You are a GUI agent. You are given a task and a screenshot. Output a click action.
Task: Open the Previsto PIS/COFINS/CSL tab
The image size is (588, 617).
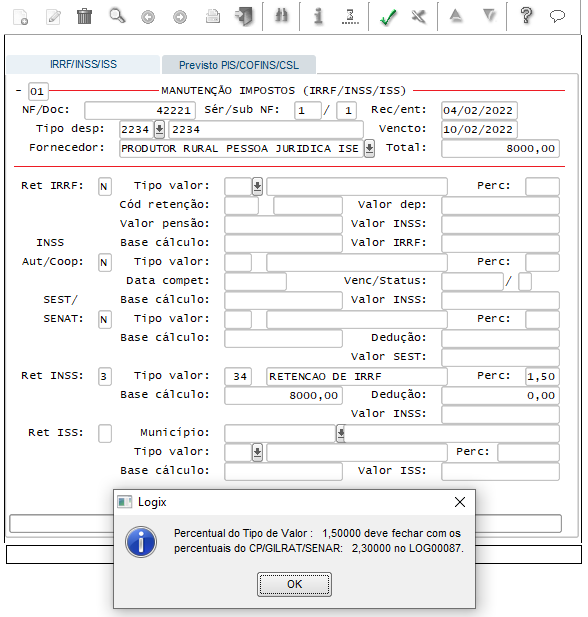pos(239,65)
